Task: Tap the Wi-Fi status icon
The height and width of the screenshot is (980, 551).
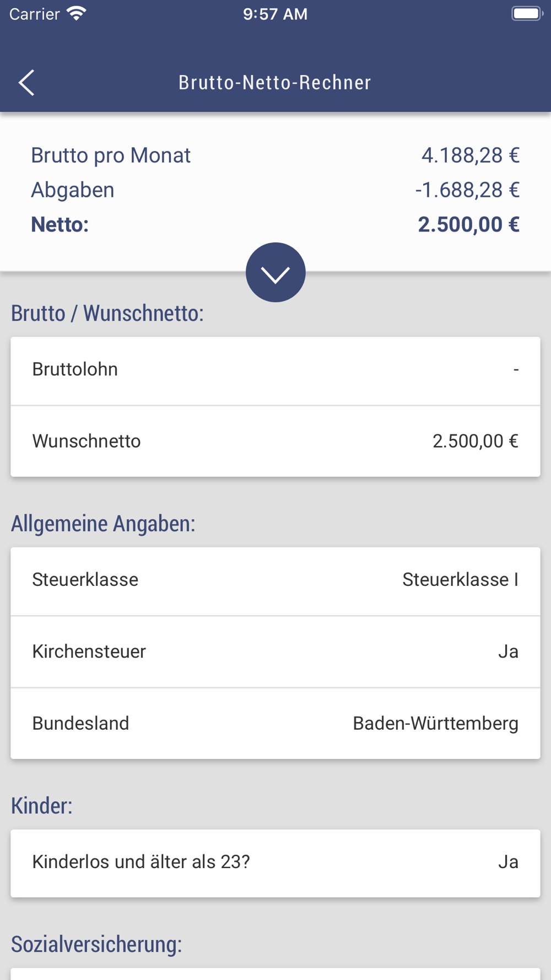Action: tap(77, 13)
